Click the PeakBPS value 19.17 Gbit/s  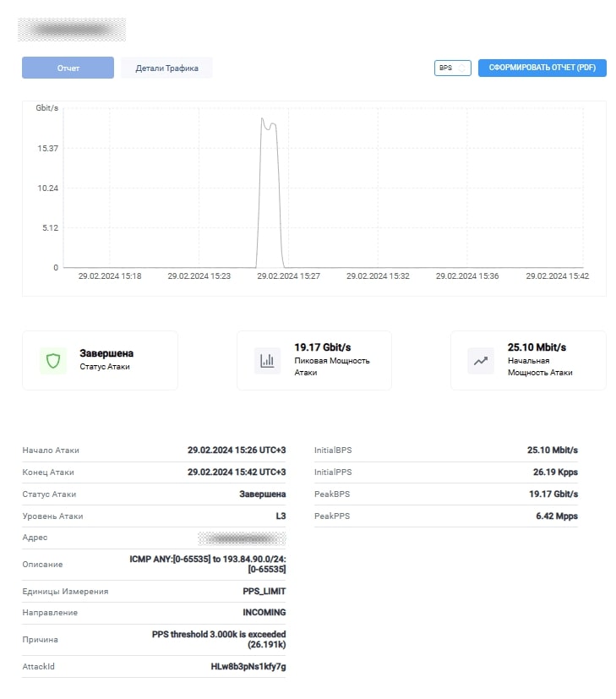tap(553, 494)
